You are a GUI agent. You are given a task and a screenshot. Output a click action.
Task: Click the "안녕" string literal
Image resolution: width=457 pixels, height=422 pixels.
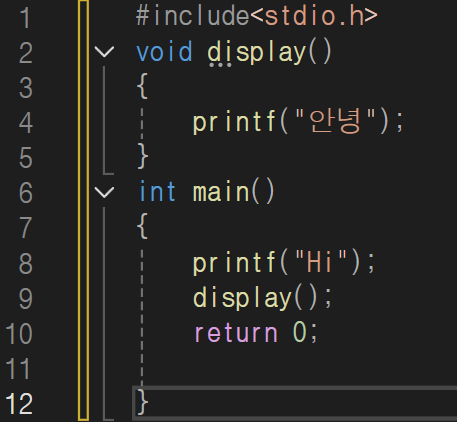coord(335,121)
